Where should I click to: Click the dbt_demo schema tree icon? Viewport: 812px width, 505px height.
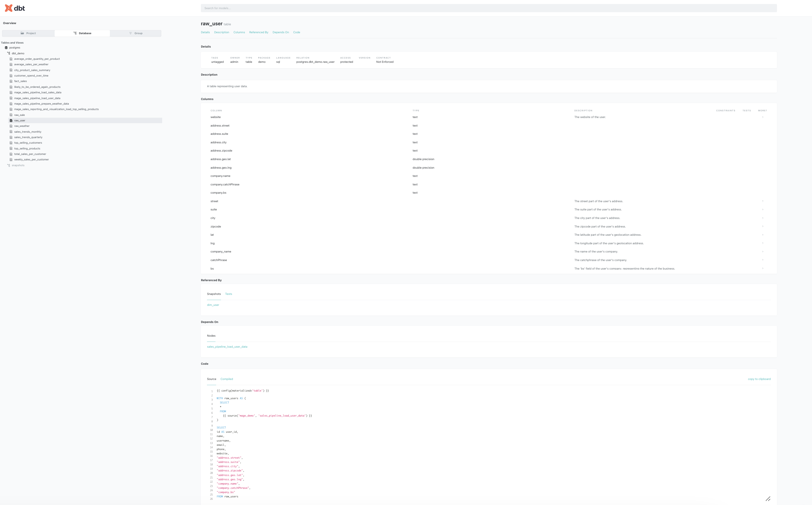pyautogui.click(x=9, y=53)
